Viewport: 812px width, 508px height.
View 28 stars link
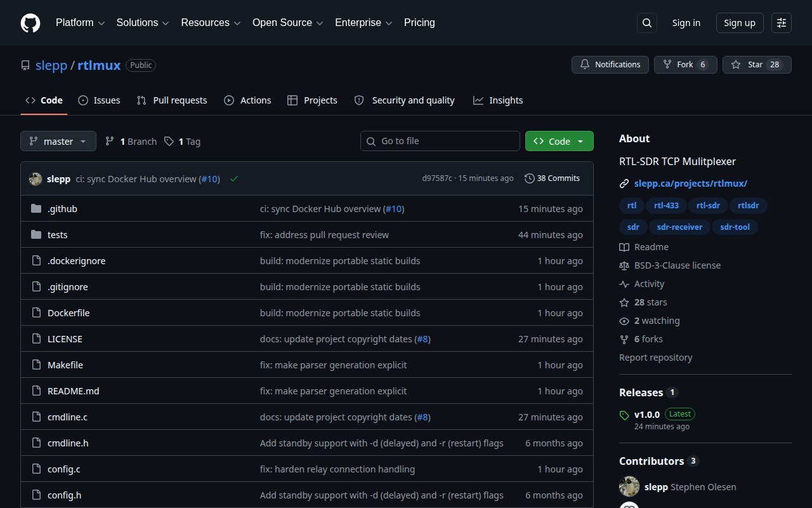(643, 302)
